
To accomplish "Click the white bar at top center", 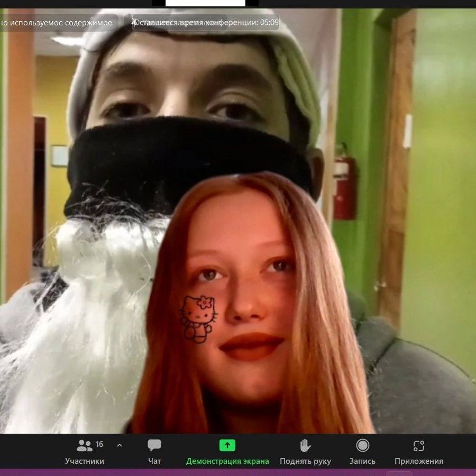I will (x=205, y=3).
